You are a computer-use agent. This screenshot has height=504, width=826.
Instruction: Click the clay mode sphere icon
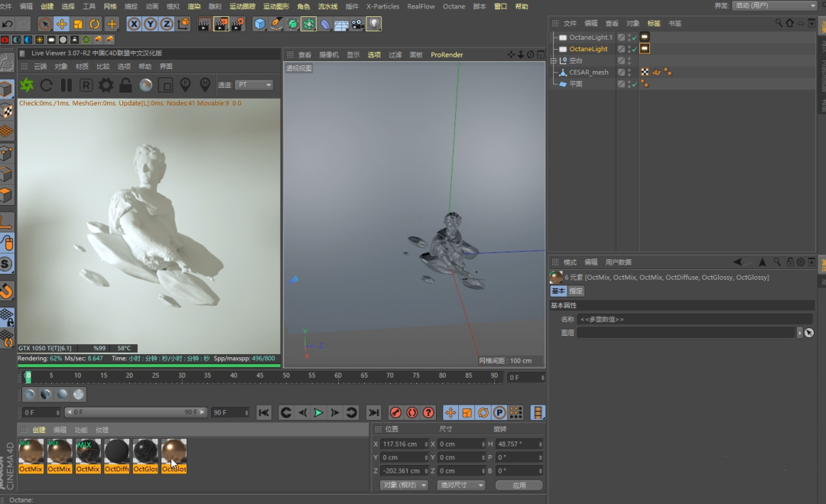pos(146,85)
